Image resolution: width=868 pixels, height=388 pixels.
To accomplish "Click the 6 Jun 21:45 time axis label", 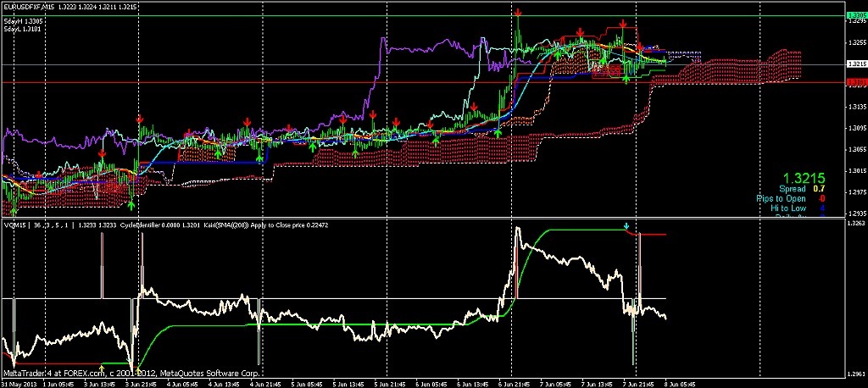I will [515, 384].
